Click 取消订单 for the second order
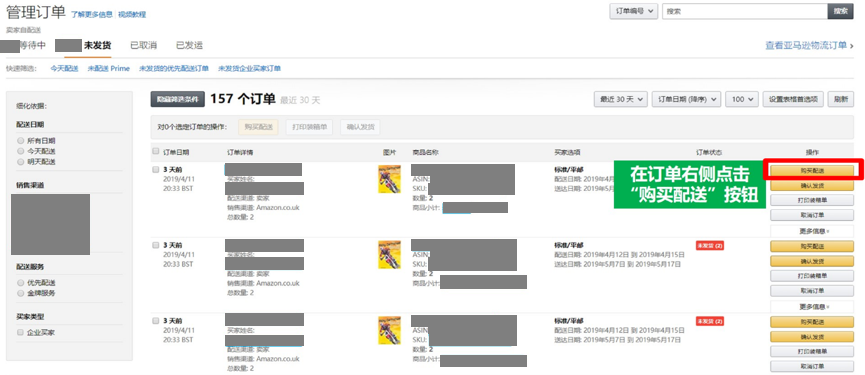 click(812, 291)
